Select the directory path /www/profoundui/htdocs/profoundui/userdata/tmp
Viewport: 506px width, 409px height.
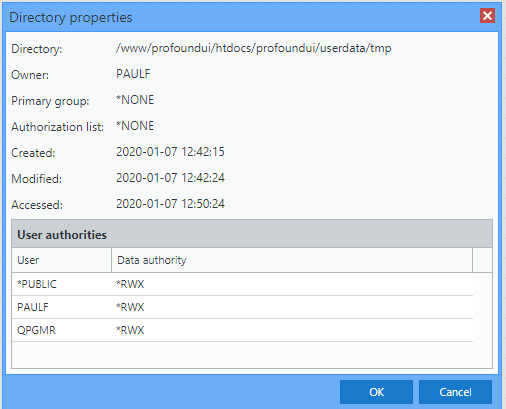(253, 48)
